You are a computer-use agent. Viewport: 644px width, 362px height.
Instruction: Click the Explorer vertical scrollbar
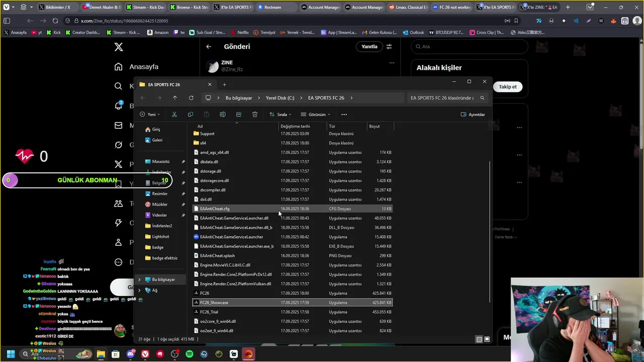(x=490, y=231)
